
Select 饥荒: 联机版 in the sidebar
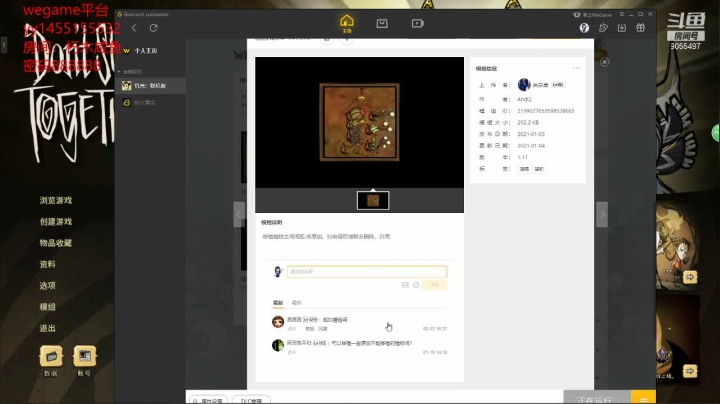(150, 85)
